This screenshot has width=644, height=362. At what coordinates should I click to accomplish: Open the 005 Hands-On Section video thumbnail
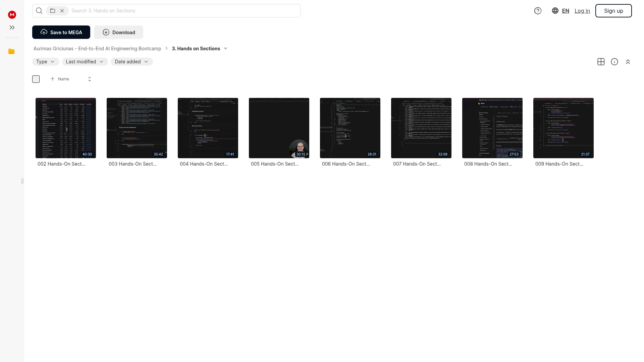[x=279, y=128]
